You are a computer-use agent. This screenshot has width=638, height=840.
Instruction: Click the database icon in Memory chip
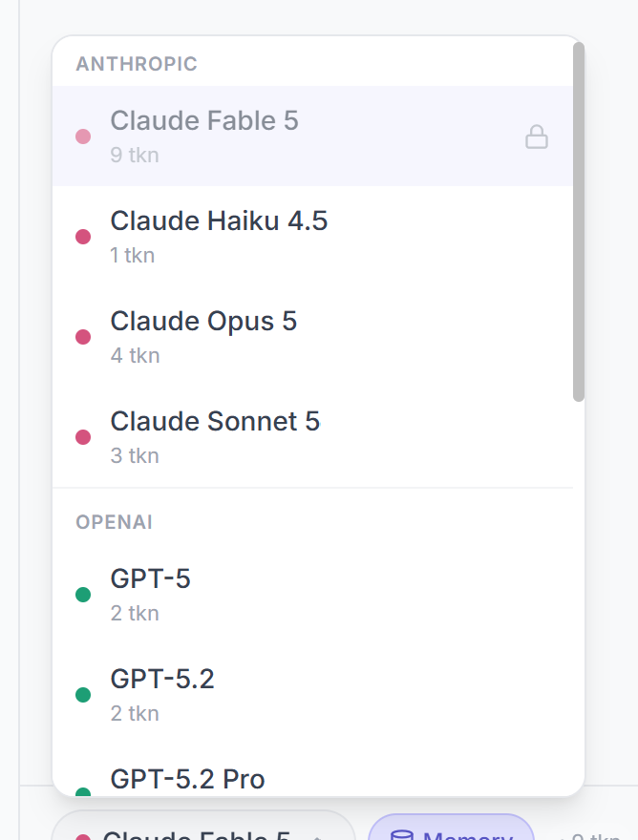coord(401,835)
